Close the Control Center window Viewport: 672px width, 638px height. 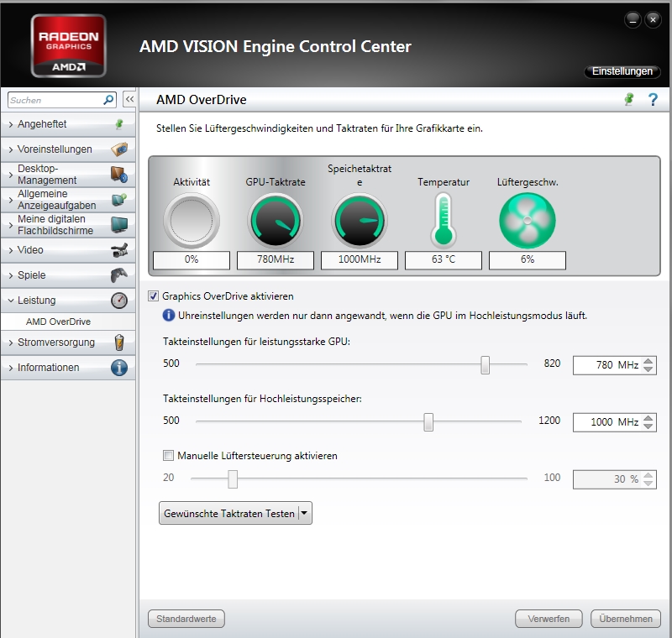point(653,19)
